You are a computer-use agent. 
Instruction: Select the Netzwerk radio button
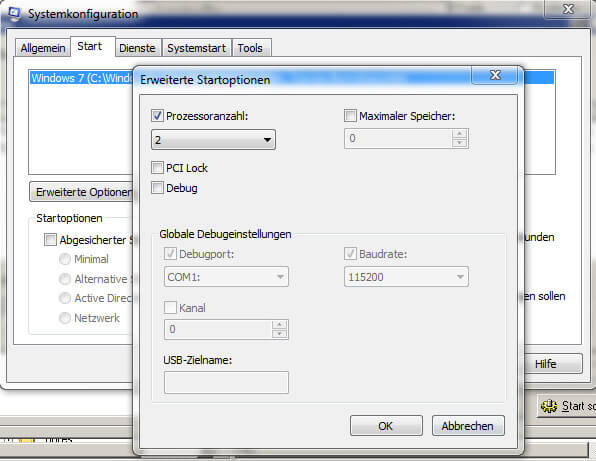[x=65, y=318]
